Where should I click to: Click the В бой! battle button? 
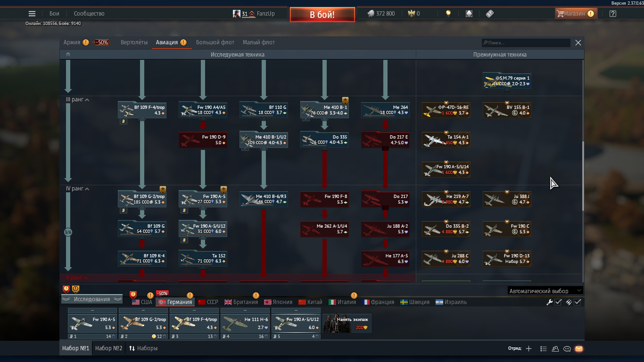[x=322, y=14]
